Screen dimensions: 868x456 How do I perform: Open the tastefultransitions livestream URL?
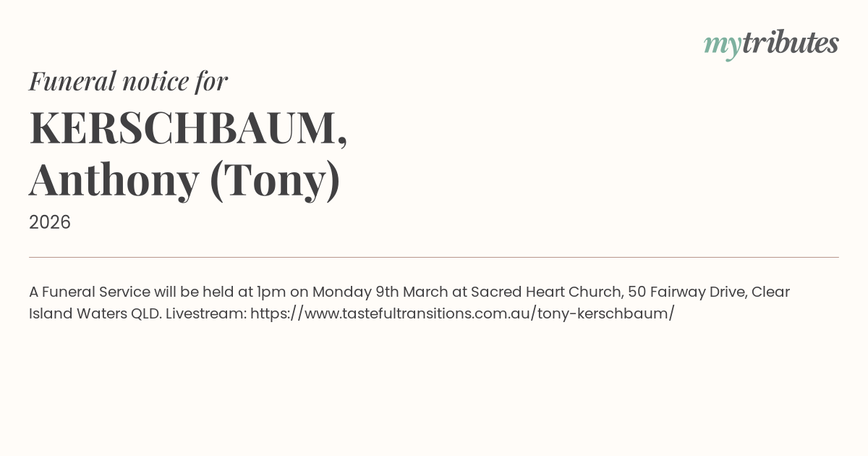(462, 313)
